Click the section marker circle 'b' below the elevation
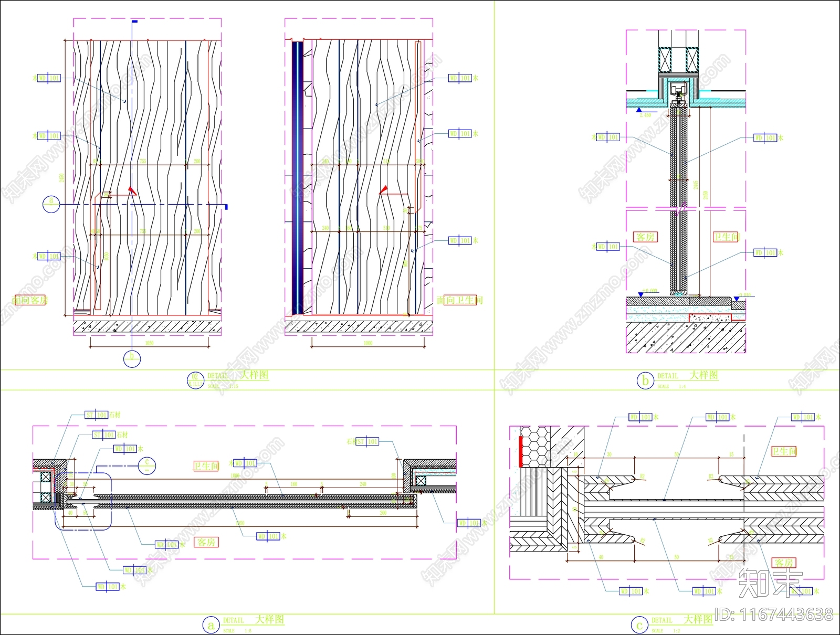840x635 pixels. click(x=132, y=358)
